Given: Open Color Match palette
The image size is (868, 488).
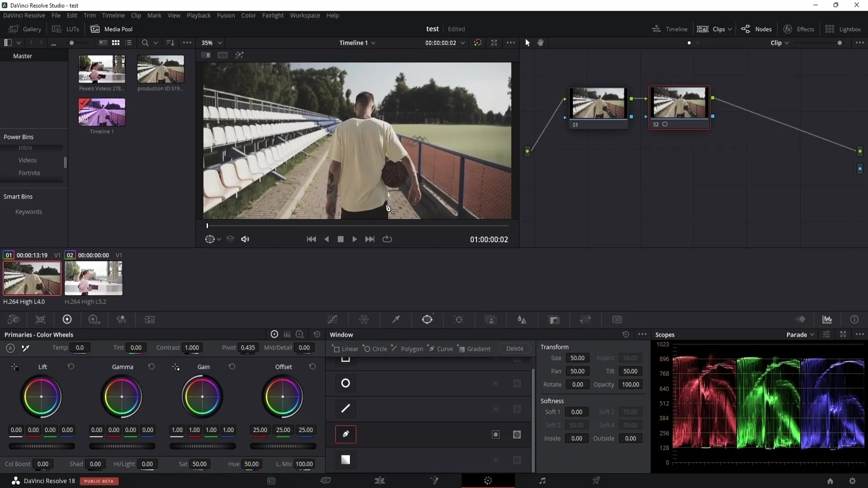Looking at the screenshot, I should click(40, 319).
